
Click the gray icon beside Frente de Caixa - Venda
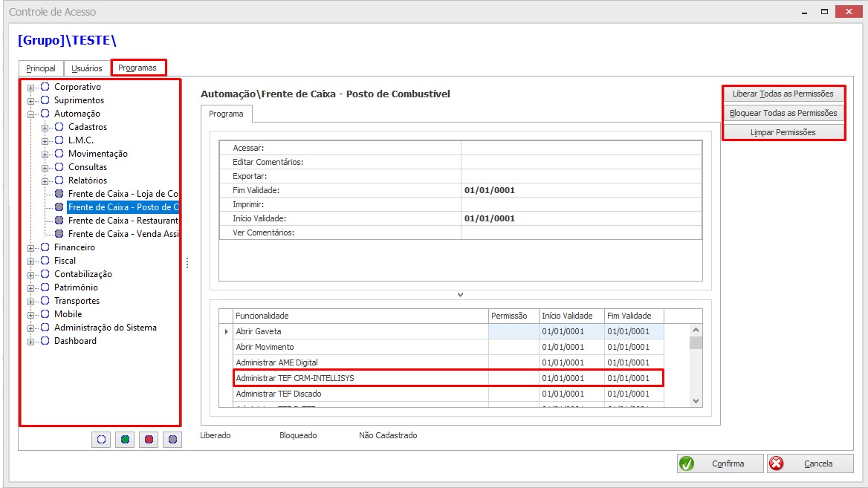59,233
